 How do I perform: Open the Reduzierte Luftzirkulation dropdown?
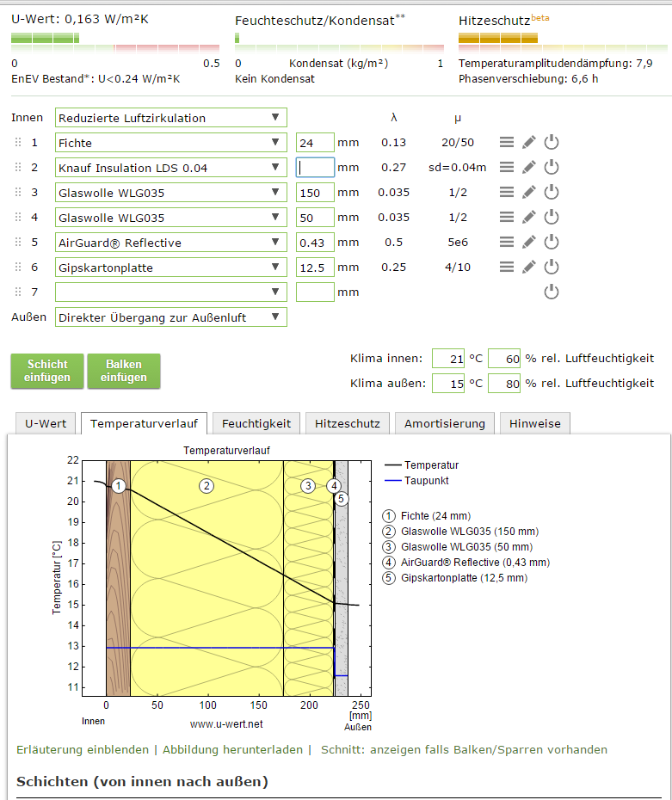click(170, 118)
